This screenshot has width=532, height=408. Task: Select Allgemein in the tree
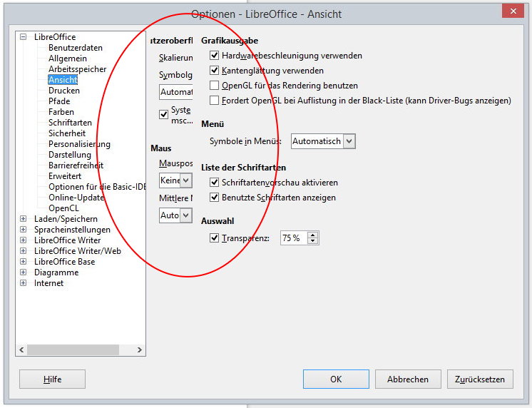[x=68, y=58]
